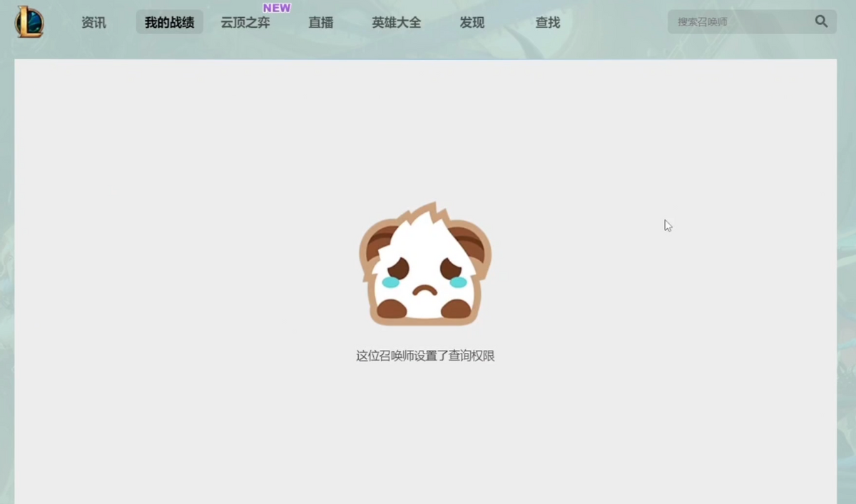Open the 直播 tab
This screenshot has height=504, width=856.
[321, 23]
